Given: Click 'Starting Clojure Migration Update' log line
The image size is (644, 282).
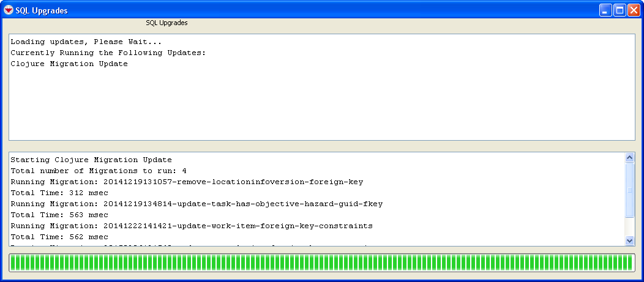Looking at the screenshot, I should point(91,160).
